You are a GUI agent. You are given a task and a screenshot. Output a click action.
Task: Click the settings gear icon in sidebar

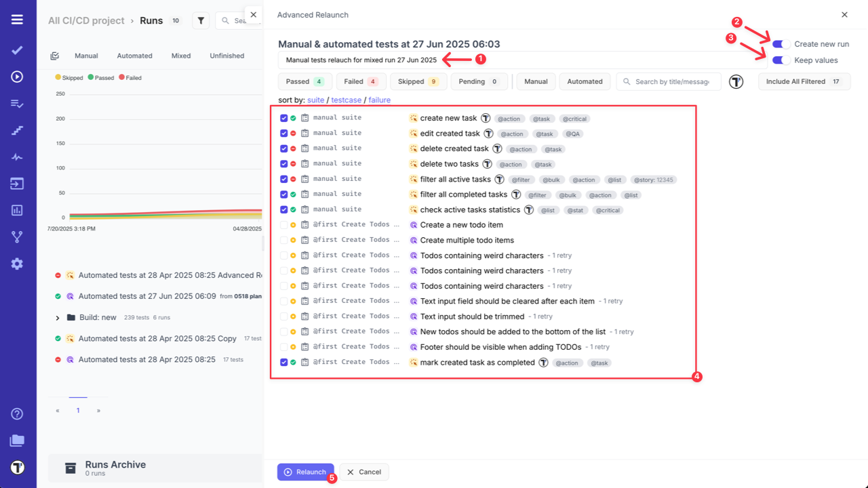[17, 264]
